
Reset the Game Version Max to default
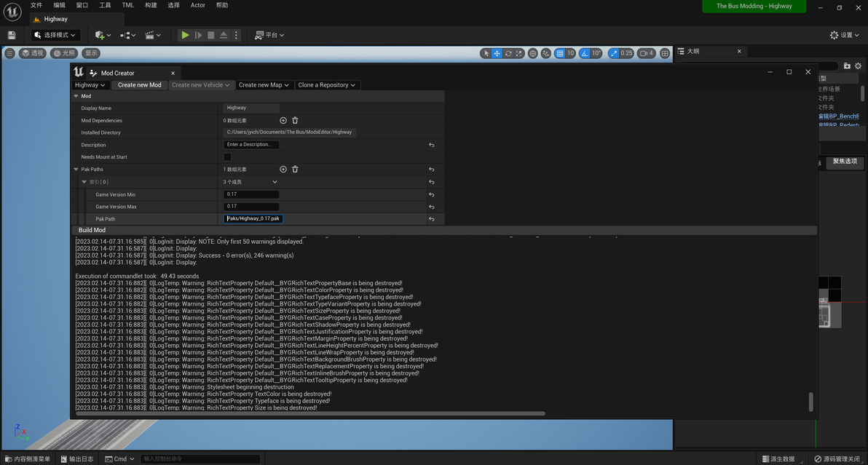(431, 207)
